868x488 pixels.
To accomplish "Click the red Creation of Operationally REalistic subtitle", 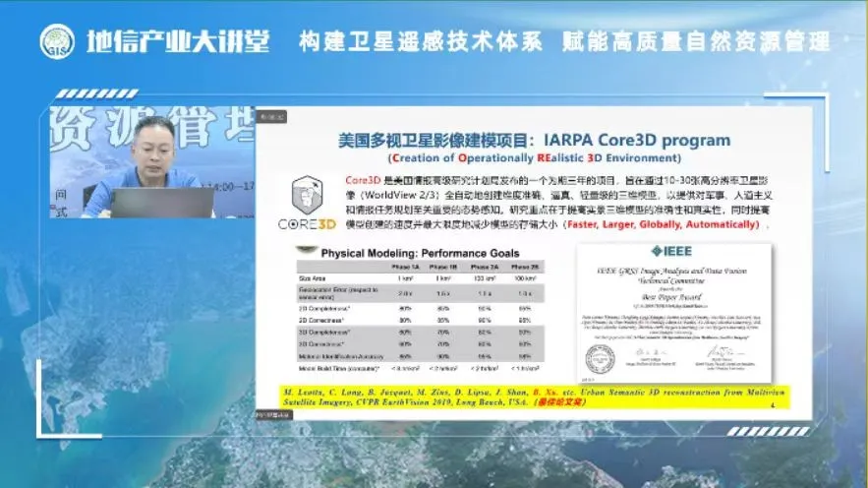I will (534, 157).
